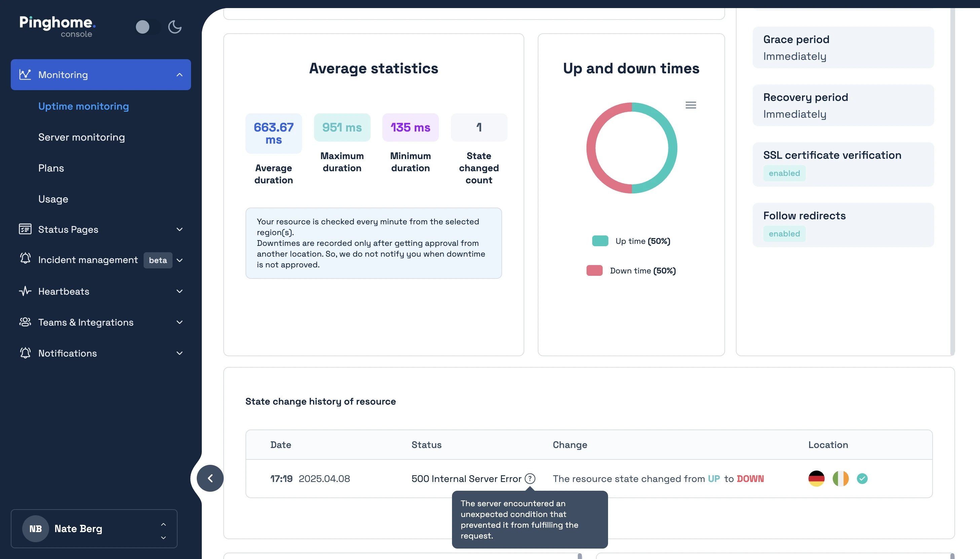Click the help icon next to 500 error

tap(530, 478)
